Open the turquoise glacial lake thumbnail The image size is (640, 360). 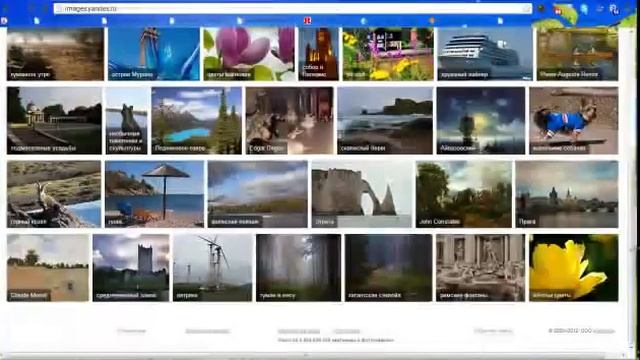196,120
